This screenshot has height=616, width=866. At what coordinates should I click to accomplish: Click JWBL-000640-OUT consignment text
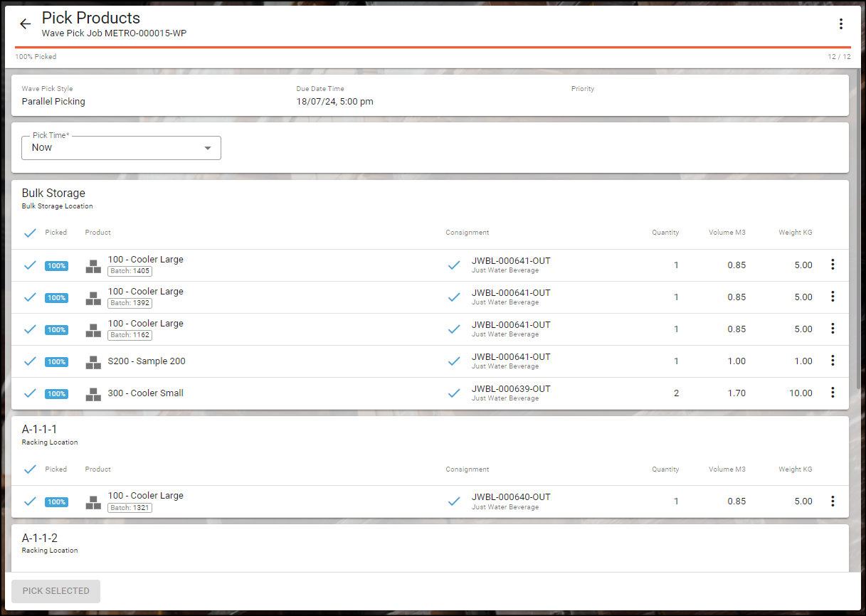[x=511, y=497]
